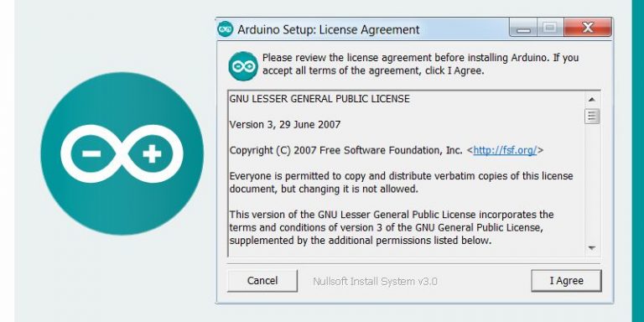Click the disabled maximize button

pos(550,29)
